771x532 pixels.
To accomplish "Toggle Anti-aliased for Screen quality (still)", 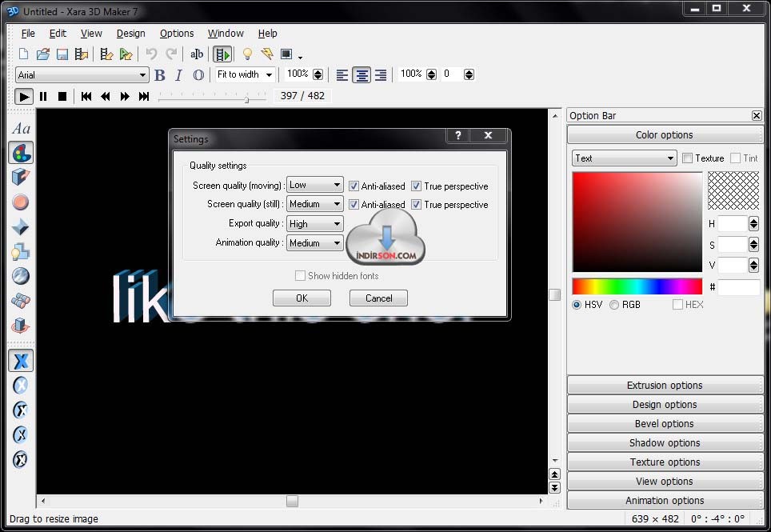I will point(354,204).
